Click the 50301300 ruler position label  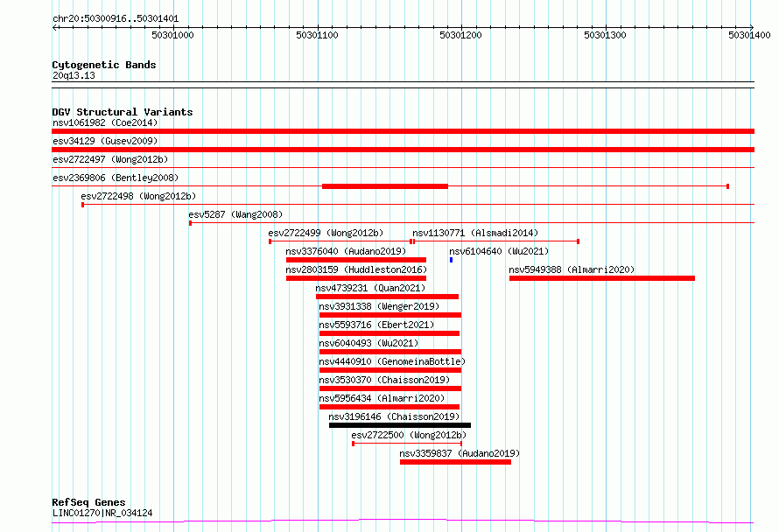pyautogui.click(x=605, y=35)
